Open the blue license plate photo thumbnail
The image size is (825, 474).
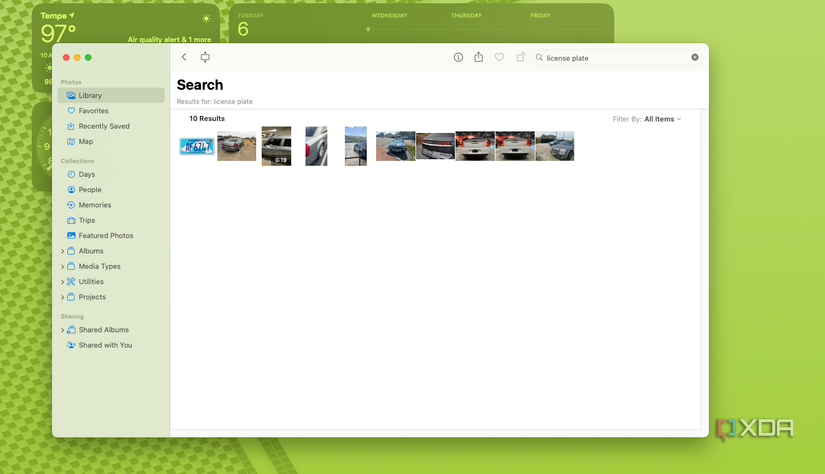click(x=197, y=146)
